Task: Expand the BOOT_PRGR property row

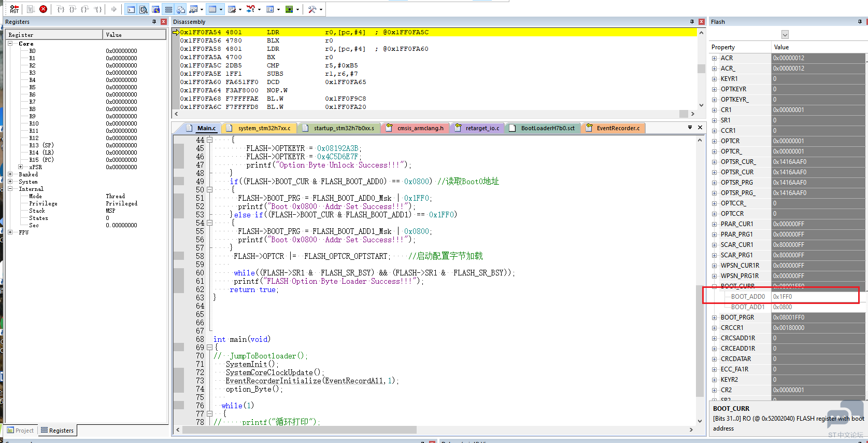Action: point(715,317)
